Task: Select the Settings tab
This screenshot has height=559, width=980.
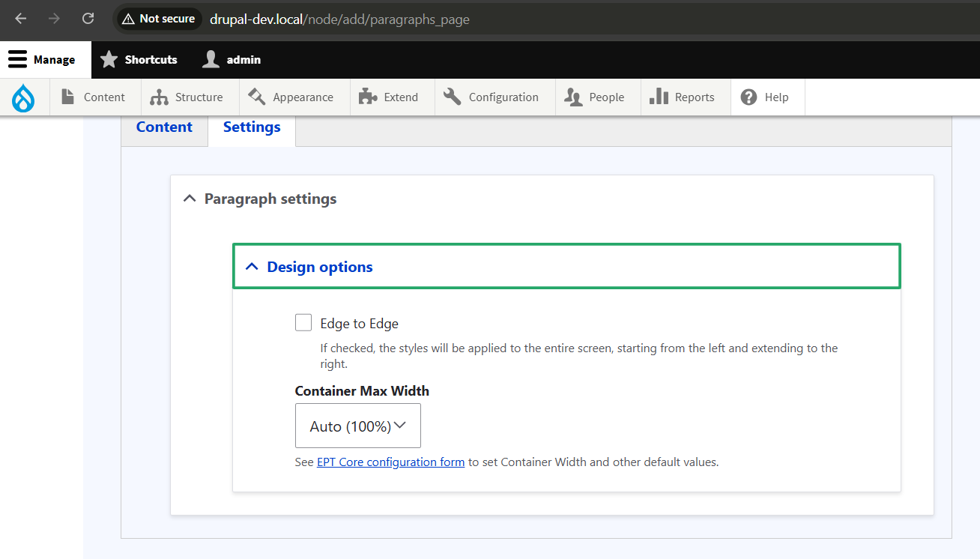Action: tap(252, 127)
